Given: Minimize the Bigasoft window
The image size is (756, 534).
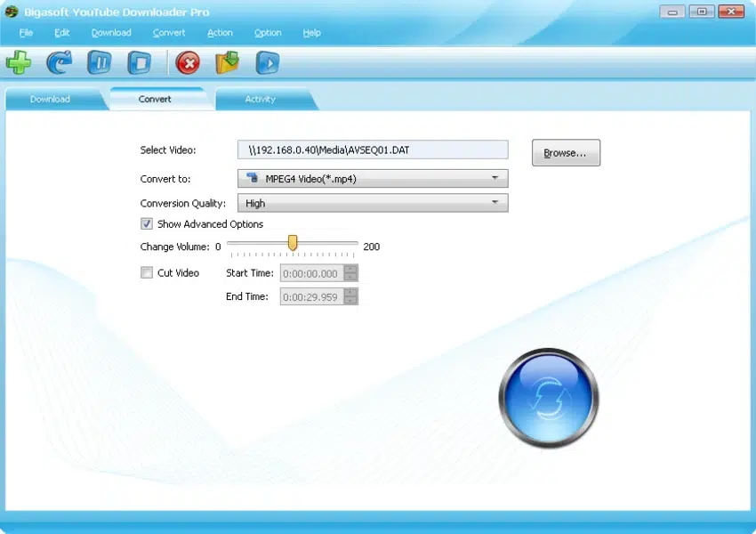Looking at the screenshot, I should (x=672, y=12).
